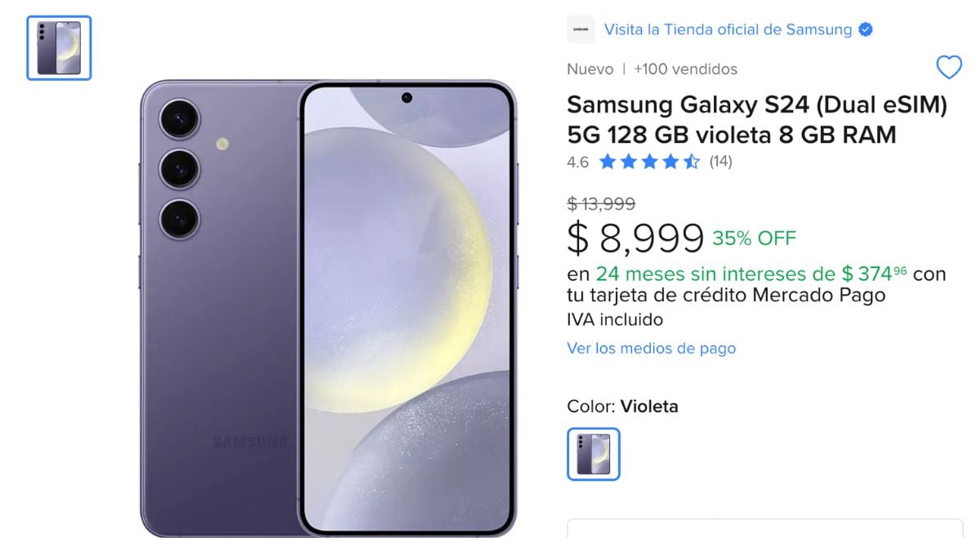Select the Violeta color swatch
The height and width of the screenshot is (551, 980).
click(x=594, y=454)
